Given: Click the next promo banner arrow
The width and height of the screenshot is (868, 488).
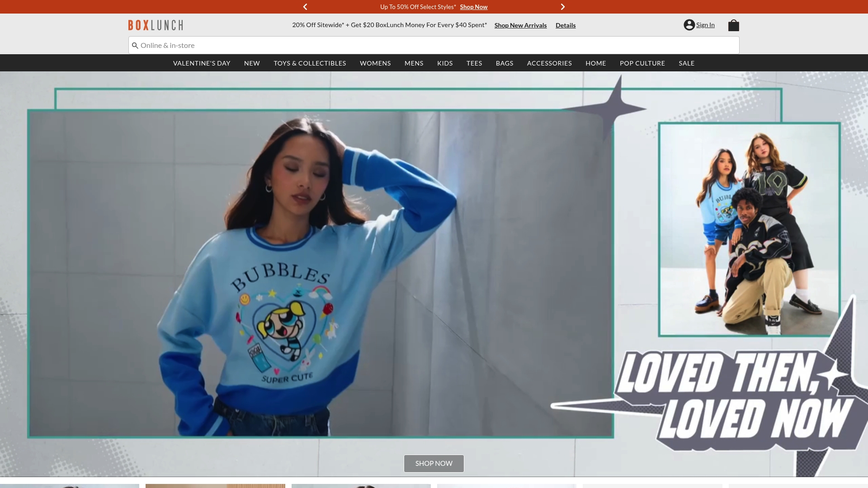Looking at the screenshot, I should pyautogui.click(x=563, y=7).
